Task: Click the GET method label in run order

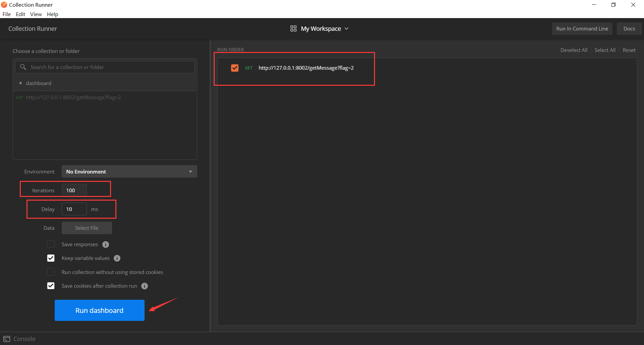Action: click(249, 68)
